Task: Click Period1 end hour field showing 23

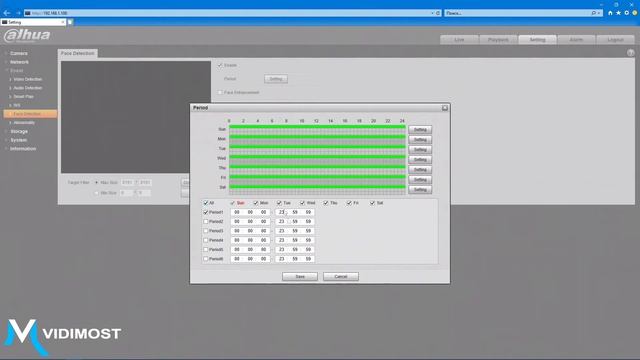Action: [x=282, y=212]
